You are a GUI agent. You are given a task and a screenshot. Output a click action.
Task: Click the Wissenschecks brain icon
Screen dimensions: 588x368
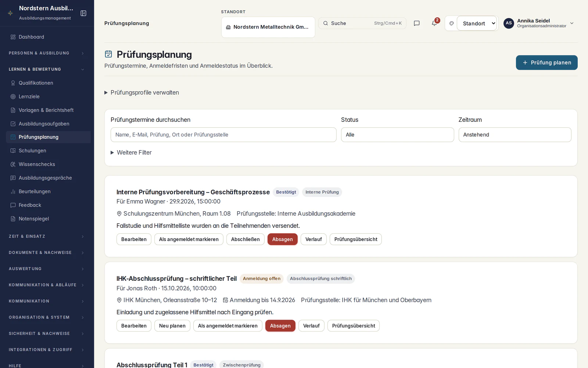13,164
